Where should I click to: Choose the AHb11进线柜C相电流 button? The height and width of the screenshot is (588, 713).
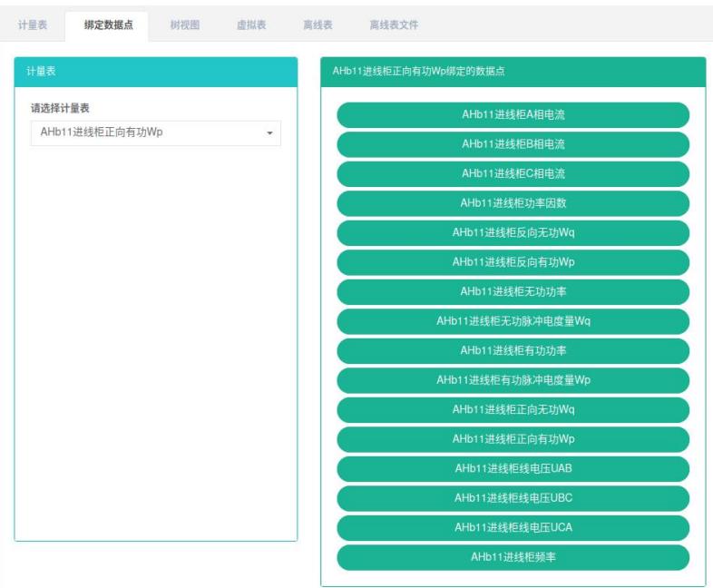513,174
